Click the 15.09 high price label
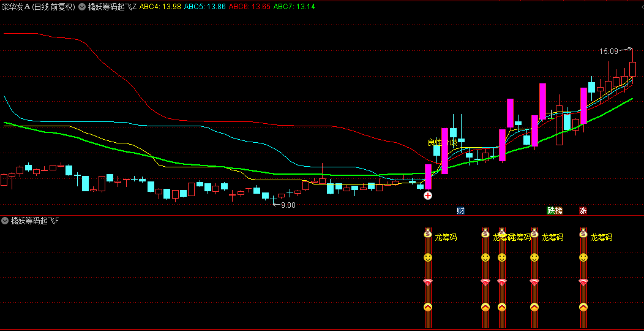Viewport: 644px width, 331px height. 608,51
